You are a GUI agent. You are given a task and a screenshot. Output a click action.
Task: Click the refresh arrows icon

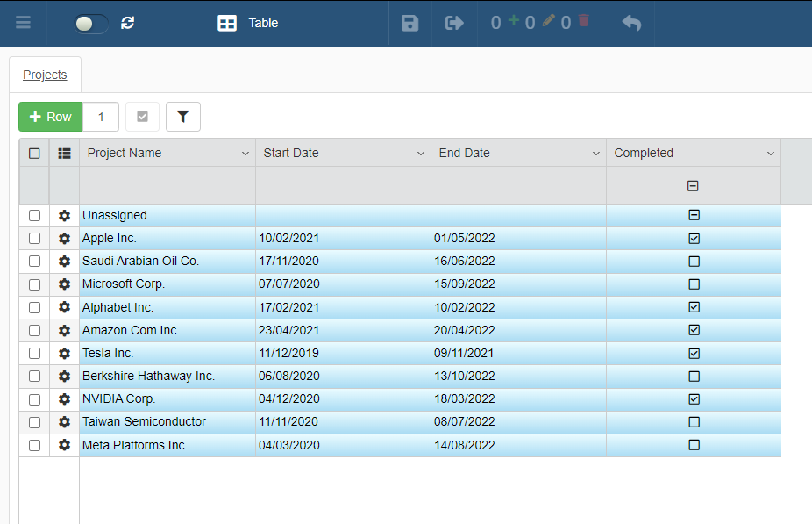pyautogui.click(x=128, y=23)
